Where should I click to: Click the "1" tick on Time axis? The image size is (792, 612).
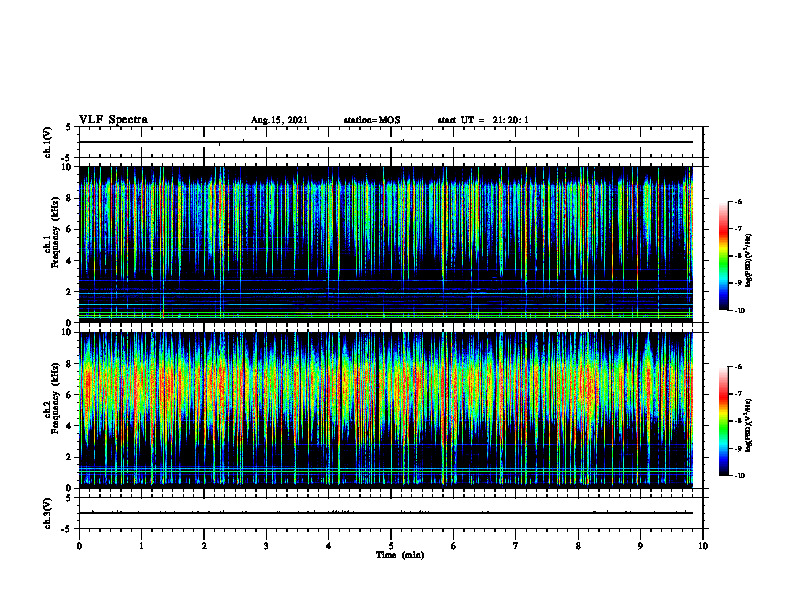(141, 546)
